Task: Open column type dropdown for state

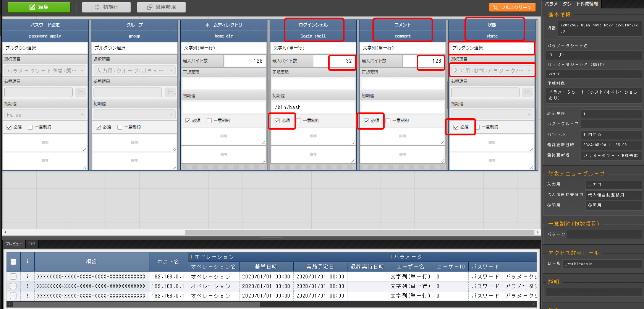Action: (492, 48)
